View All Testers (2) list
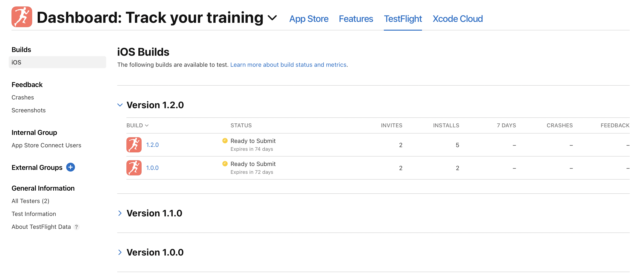The height and width of the screenshot is (279, 644). pyautogui.click(x=30, y=201)
